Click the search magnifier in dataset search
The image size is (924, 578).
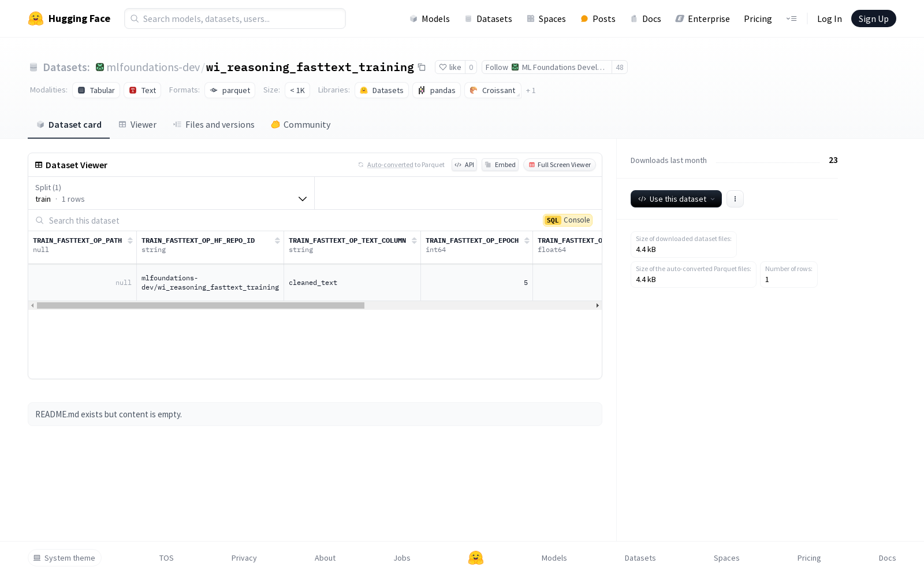tap(39, 220)
